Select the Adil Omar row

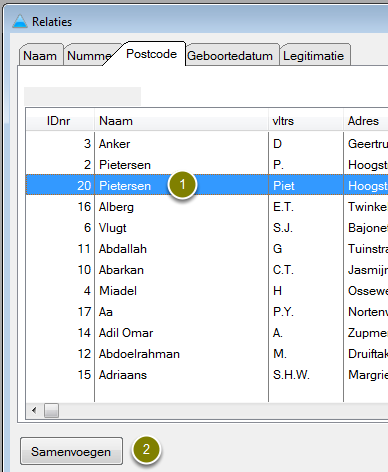pos(207,333)
